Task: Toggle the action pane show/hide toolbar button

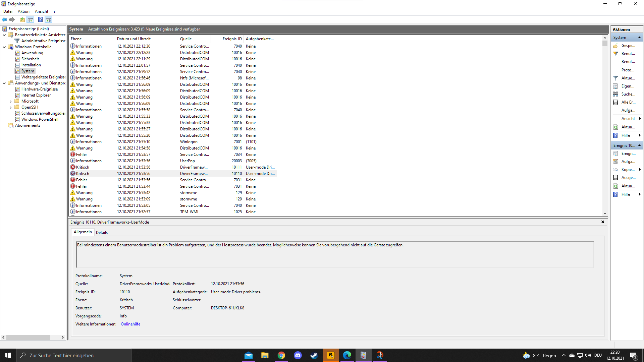Action: [49, 19]
